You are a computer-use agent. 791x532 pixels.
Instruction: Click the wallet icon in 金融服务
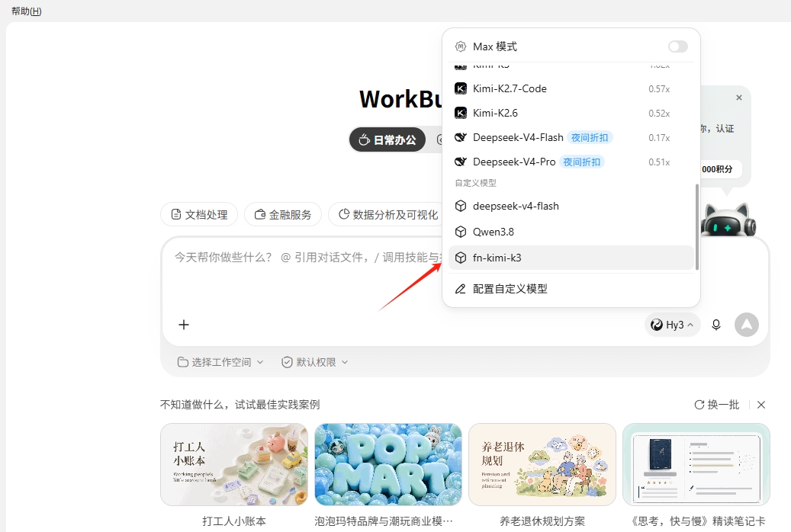point(260,214)
